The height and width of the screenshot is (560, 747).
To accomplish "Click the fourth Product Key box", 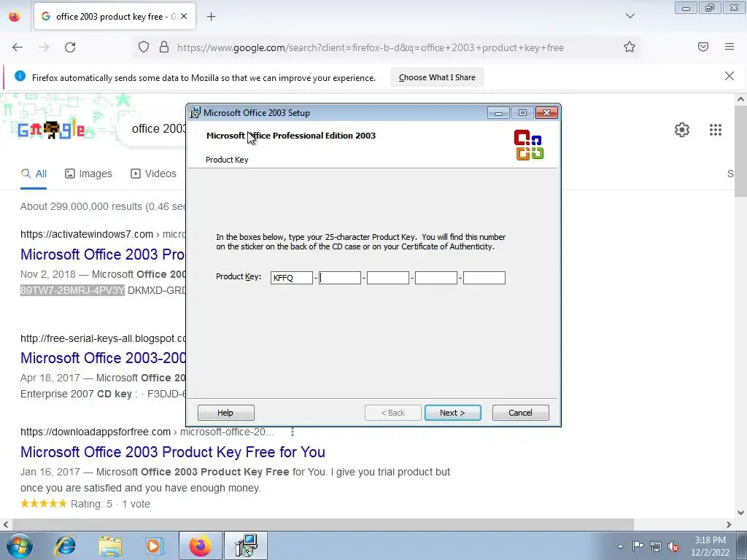I will click(x=436, y=278).
